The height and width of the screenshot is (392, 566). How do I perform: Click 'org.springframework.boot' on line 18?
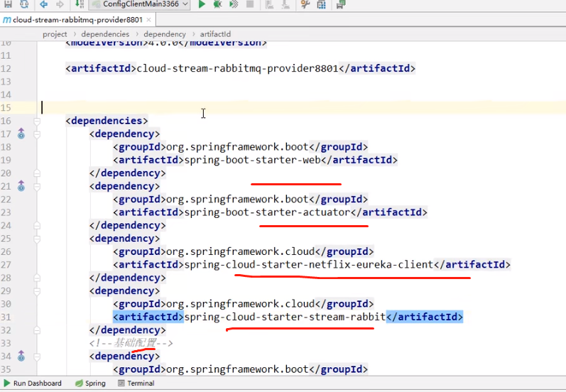tap(237, 147)
